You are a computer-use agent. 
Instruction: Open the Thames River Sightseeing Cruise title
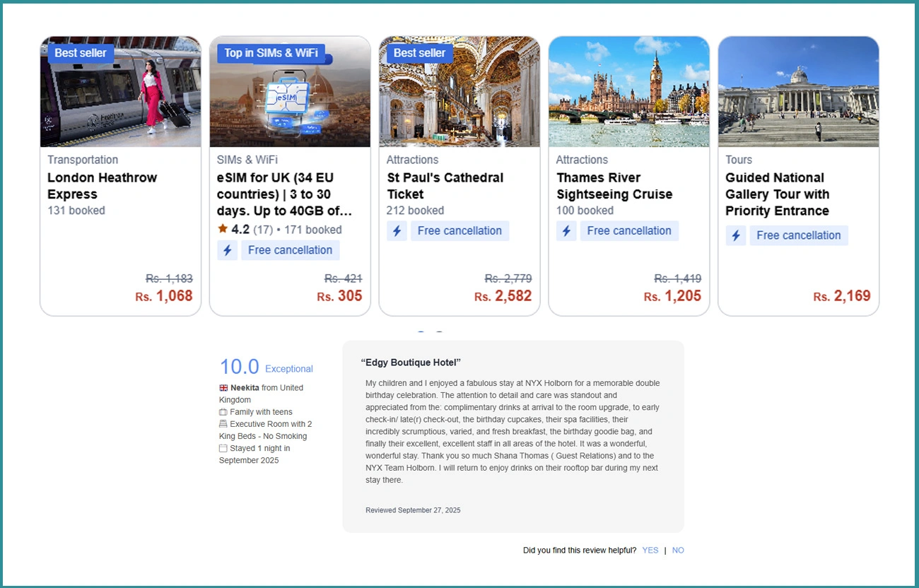tap(614, 186)
